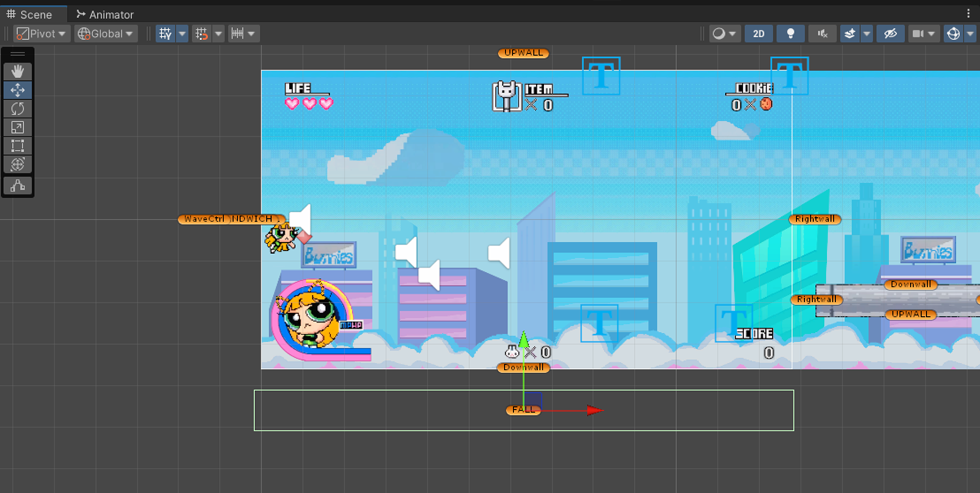Image resolution: width=980 pixels, height=493 pixels.
Task: Open the shaded draw mode dropdown
Action: point(724,34)
